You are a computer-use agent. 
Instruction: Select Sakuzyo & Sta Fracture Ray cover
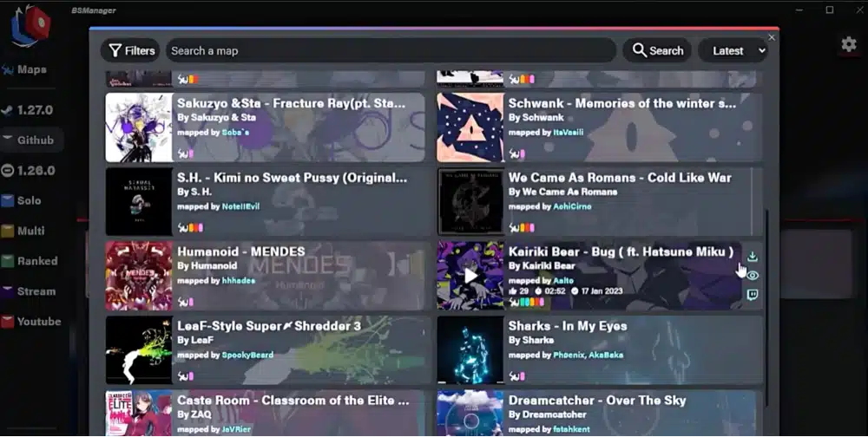(x=139, y=127)
